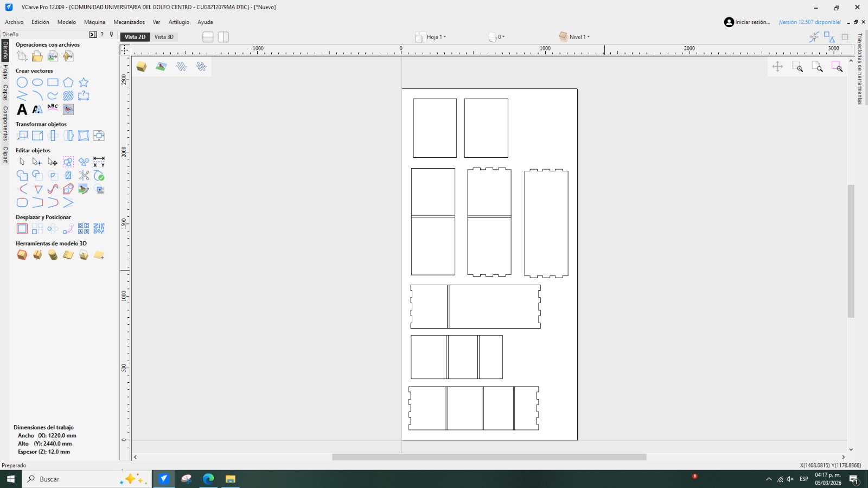
Task: Activate the Pan view tool
Action: (x=778, y=67)
